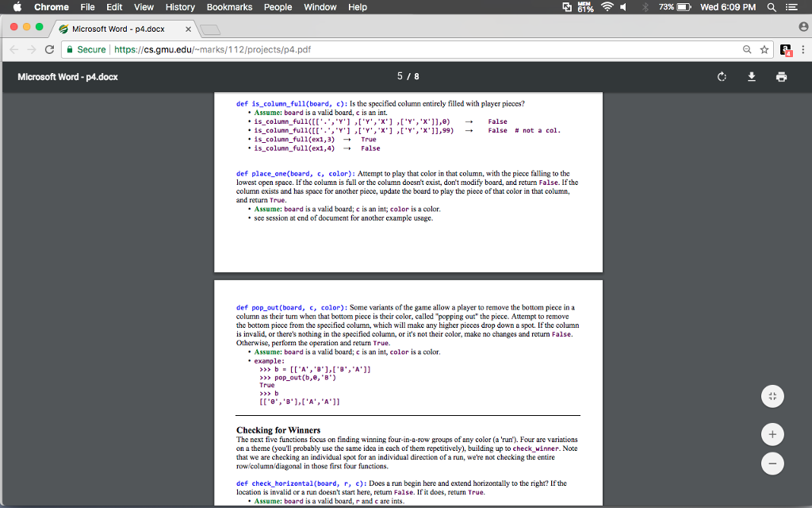Click the fit-to-page control in the PDF viewer

click(x=772, y=396)
